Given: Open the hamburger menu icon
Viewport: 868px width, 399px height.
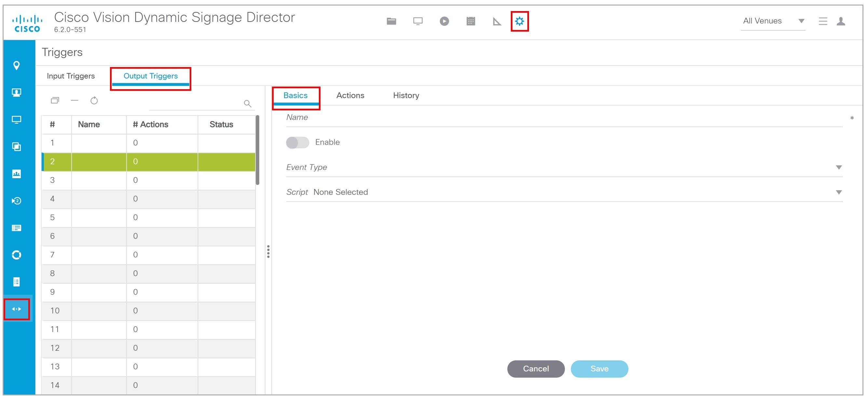Looking at the screenshot, I should point(823,21).
